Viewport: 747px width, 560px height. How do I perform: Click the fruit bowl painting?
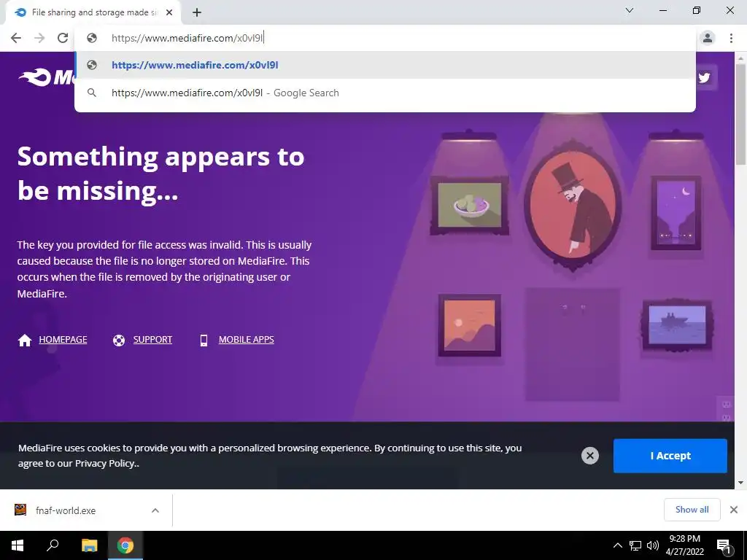coord(470,206)
